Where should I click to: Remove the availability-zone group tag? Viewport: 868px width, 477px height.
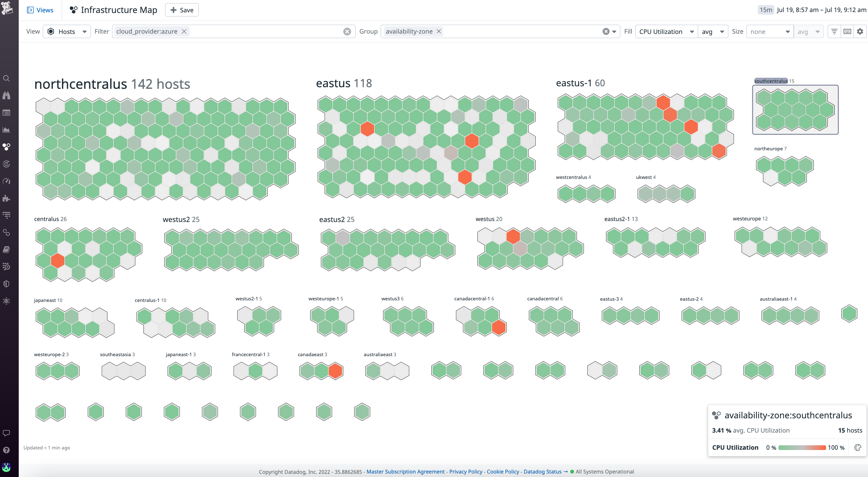point(439,31)
